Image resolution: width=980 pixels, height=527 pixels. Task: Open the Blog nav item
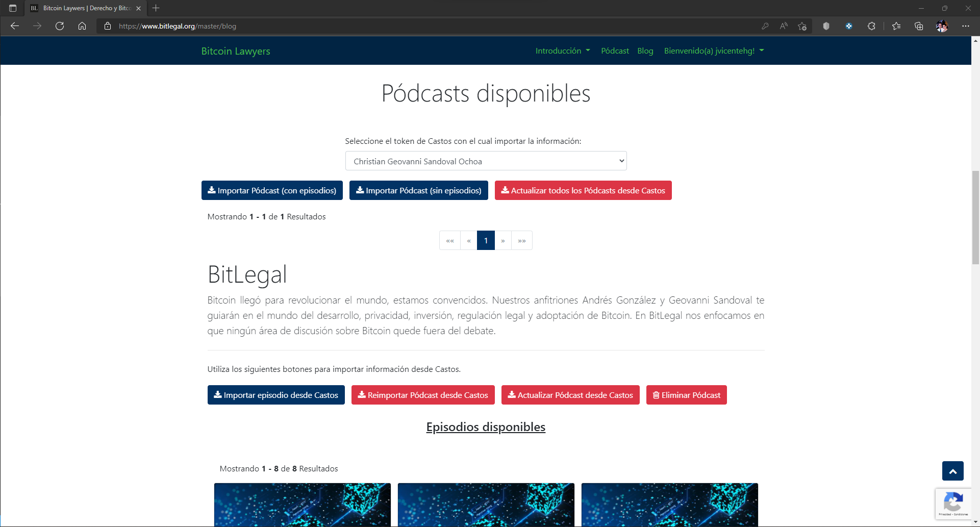[x=645, y=51]
